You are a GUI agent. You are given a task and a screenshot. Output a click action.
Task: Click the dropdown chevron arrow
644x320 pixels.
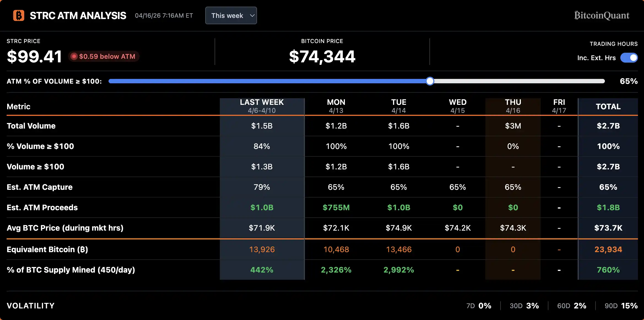(x=252, y=15)
